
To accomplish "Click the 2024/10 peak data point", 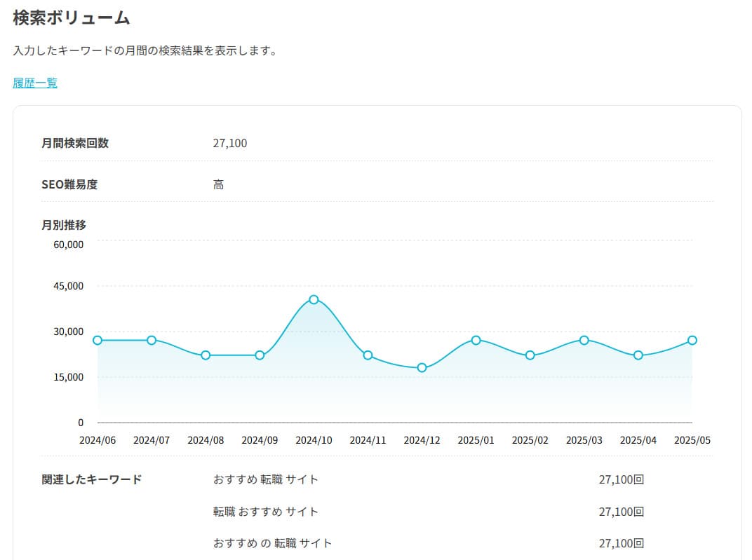I will tap(314, 299).
